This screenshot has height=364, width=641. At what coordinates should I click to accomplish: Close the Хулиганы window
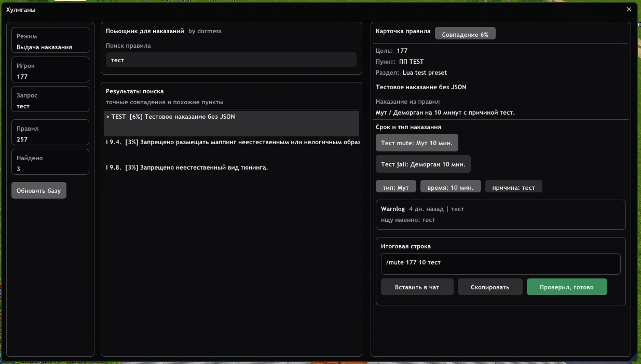click(629, 9)
